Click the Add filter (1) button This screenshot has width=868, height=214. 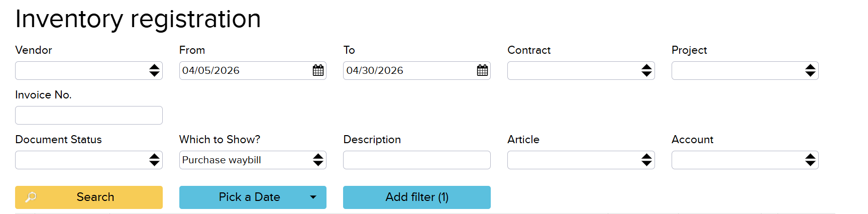click(x=416, y=197)
